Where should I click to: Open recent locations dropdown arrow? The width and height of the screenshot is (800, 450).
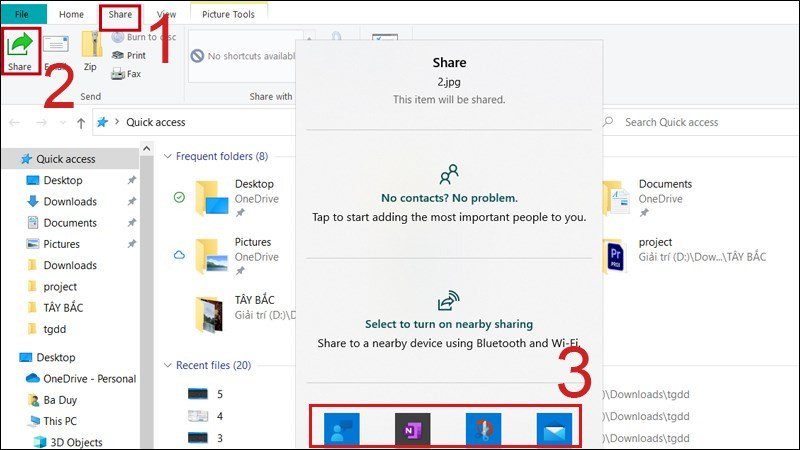click(x=63, y=122)
